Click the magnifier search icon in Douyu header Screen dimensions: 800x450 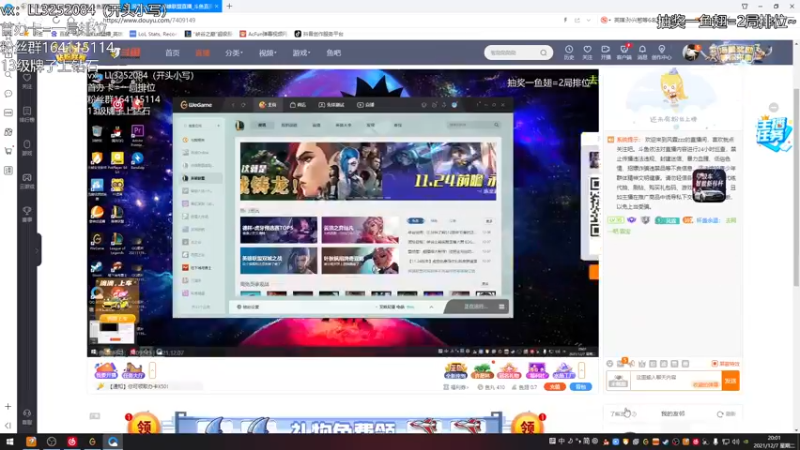[543, 53]
